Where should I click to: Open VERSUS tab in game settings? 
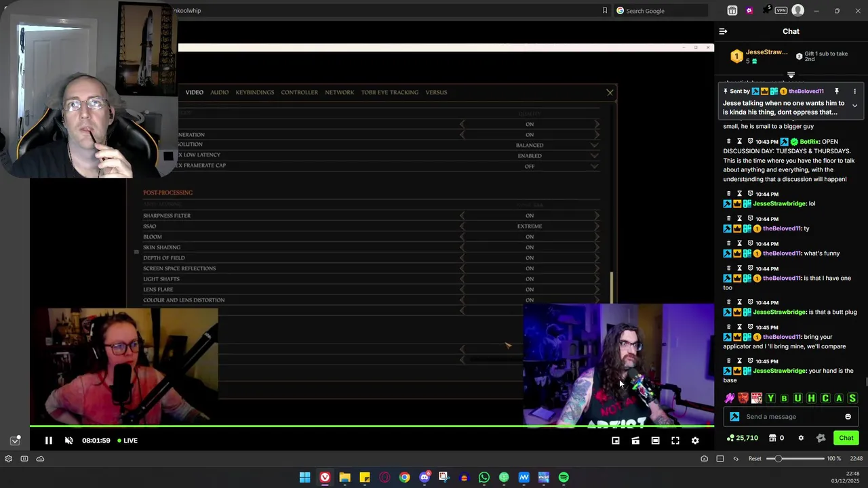[436, 92]
